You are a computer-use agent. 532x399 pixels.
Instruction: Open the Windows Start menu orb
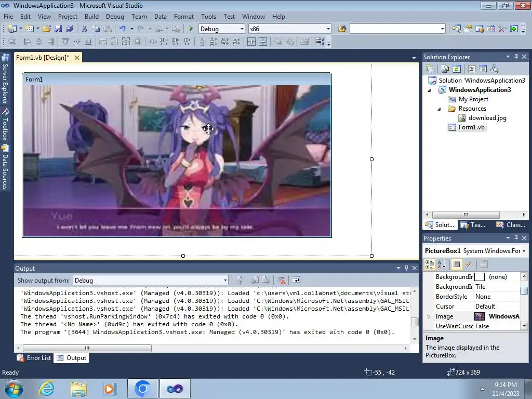(14, 389)
